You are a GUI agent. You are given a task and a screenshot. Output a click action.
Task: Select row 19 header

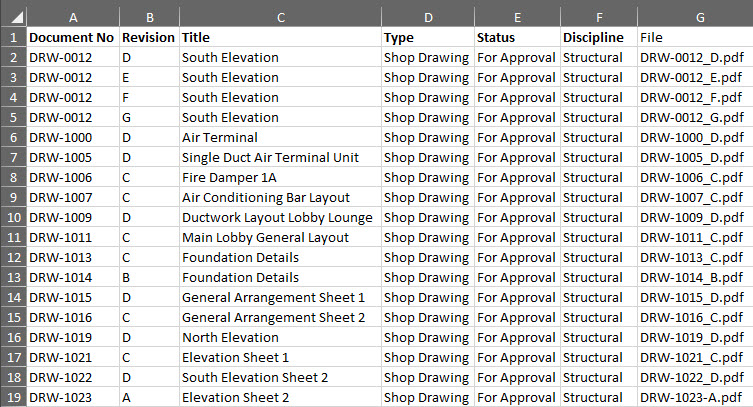pos(13,397)
